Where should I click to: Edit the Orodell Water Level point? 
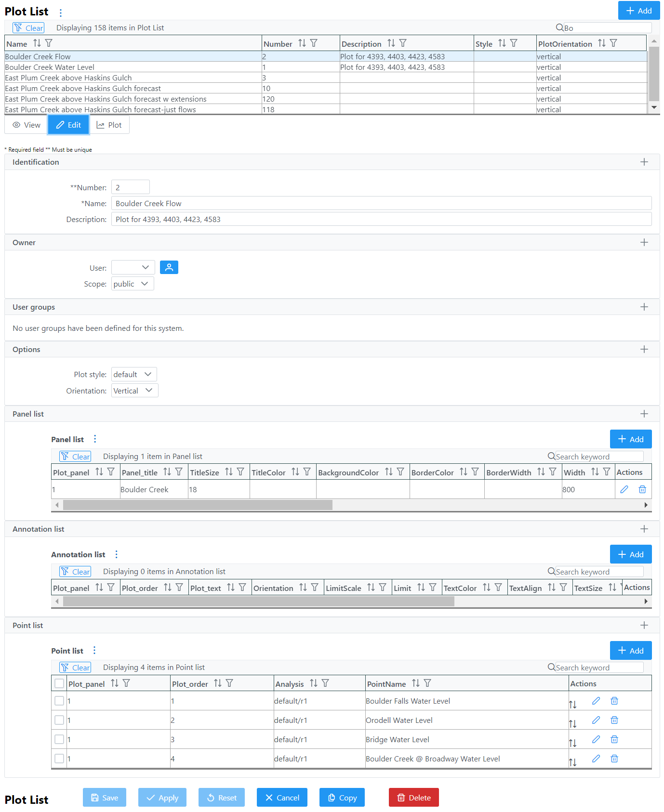596,720
